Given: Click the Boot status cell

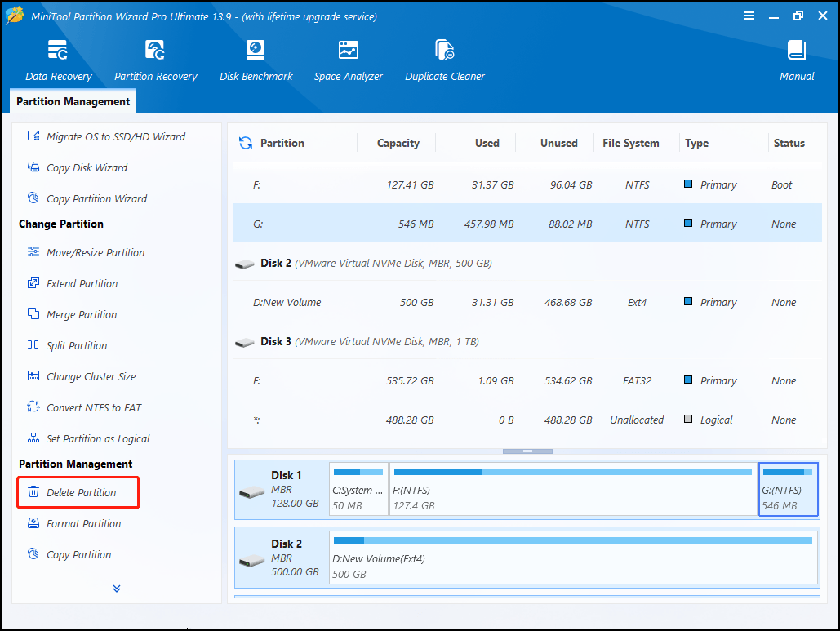Looking at the screenshot, I should point(781,184).
